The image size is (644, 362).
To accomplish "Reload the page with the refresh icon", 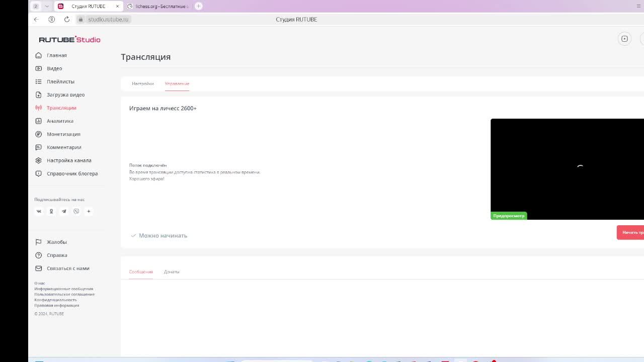I will coord(67,19).
